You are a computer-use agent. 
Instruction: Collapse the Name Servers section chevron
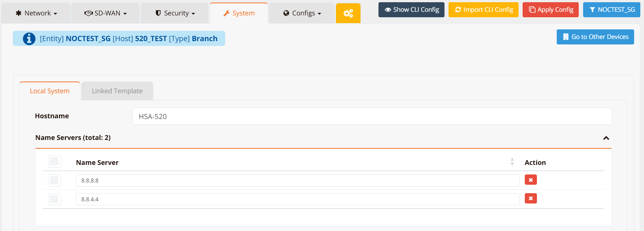coord(606,138)
